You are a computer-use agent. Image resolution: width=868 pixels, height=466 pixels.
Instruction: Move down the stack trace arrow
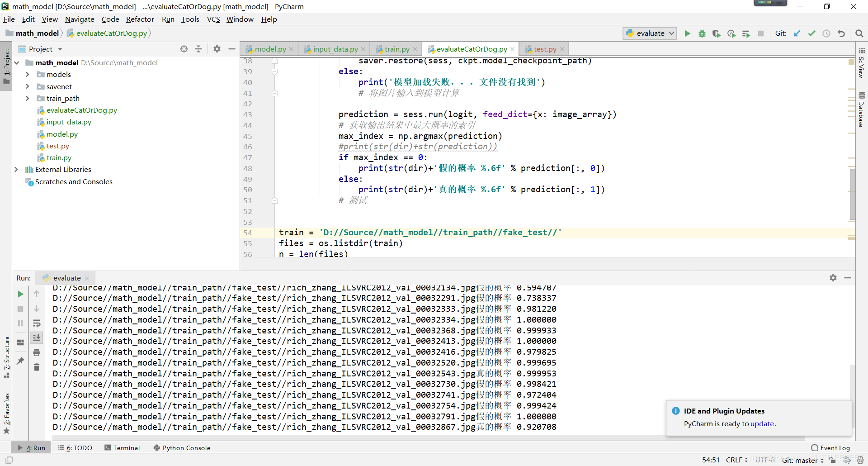click(37, 309)
